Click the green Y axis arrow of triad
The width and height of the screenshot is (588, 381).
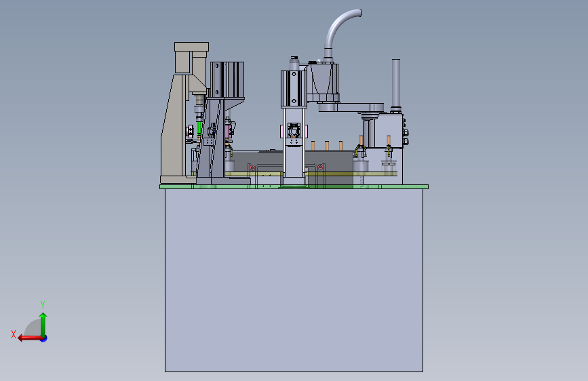pyautogui.click(x=43, y=324)
